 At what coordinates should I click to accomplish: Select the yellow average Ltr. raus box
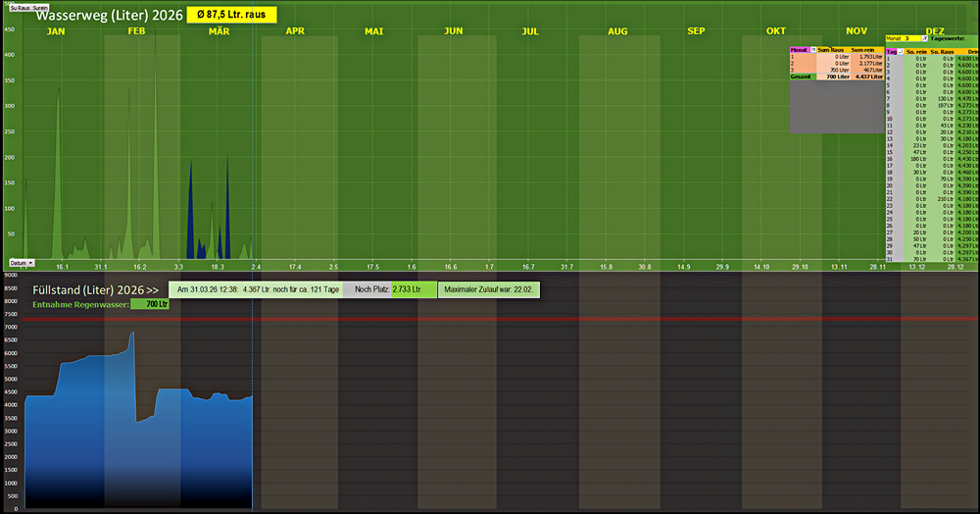point(231,15)
